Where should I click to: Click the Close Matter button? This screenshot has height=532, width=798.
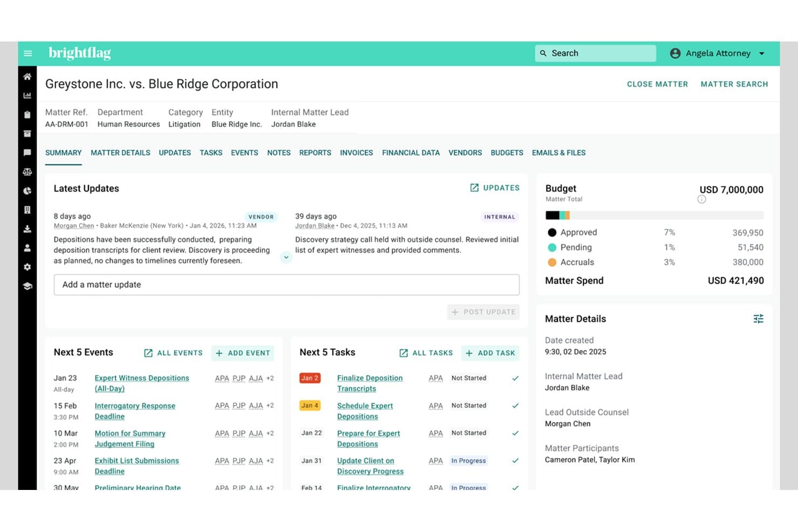657,84
